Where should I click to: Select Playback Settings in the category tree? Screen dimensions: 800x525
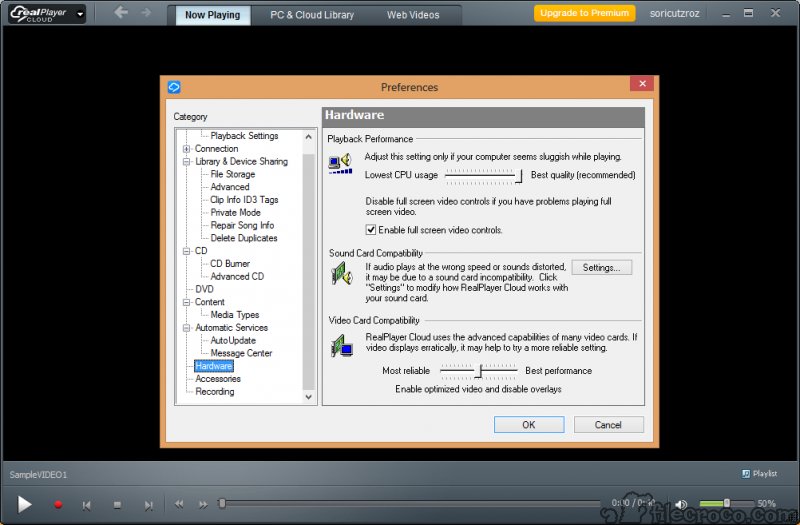click(244, 136)
